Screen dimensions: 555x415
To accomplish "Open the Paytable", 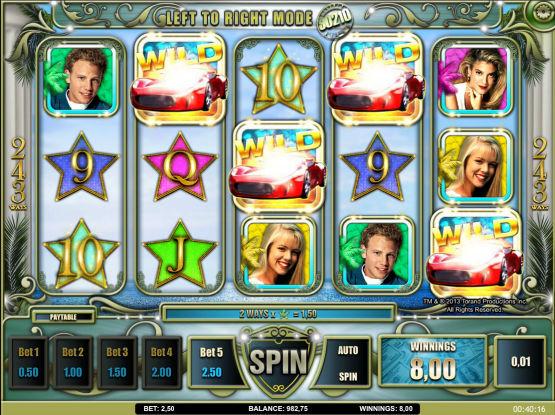I will [x=63, y=317].
